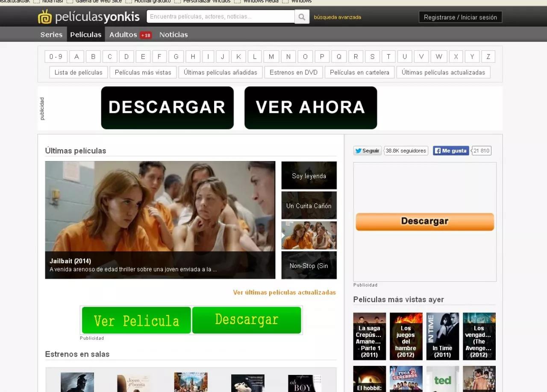Filter movies by letter Q

tap(339, 56)
